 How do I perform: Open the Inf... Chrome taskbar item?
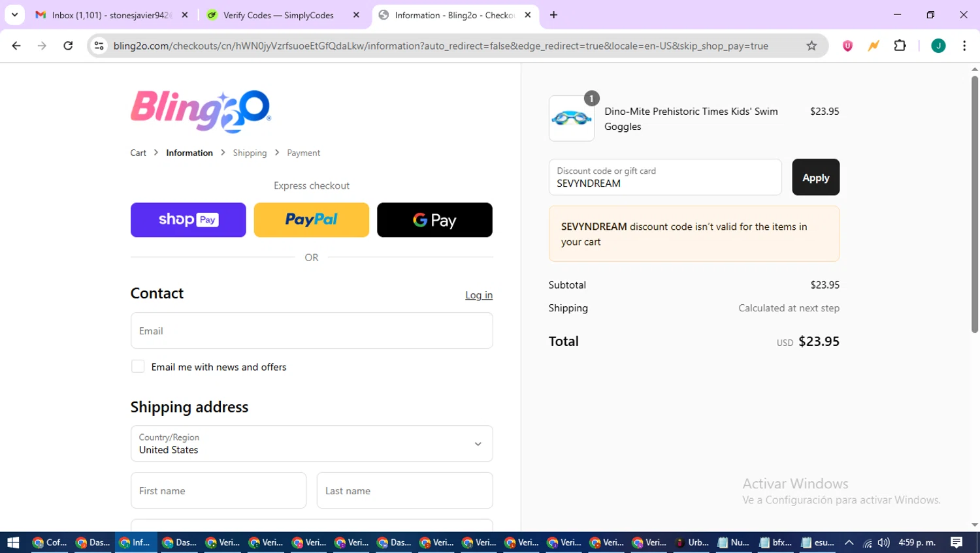click(135, 543)
